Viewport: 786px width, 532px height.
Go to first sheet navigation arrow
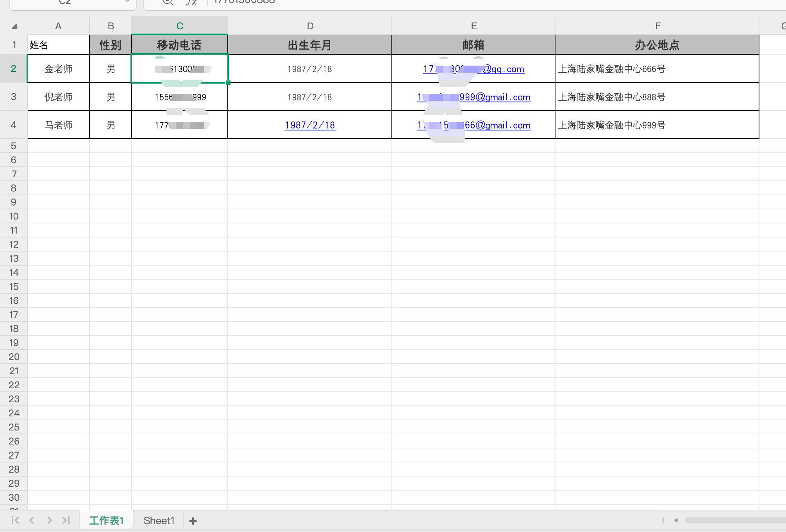tap(15, 520)
